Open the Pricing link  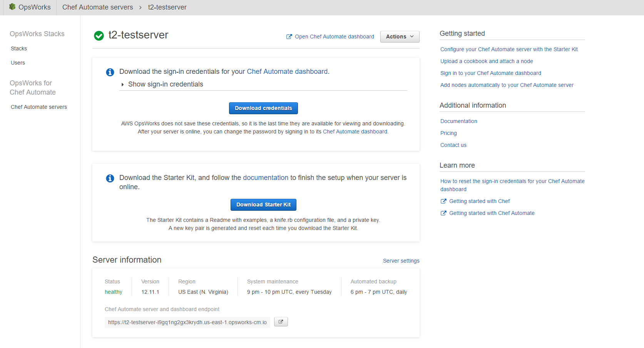click(x=448, y=133)
